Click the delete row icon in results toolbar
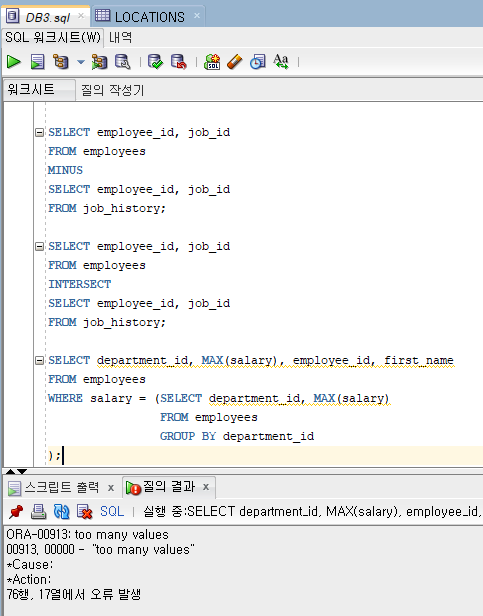The width and height of the screenshot is (483, 616). tap(84, 512)
